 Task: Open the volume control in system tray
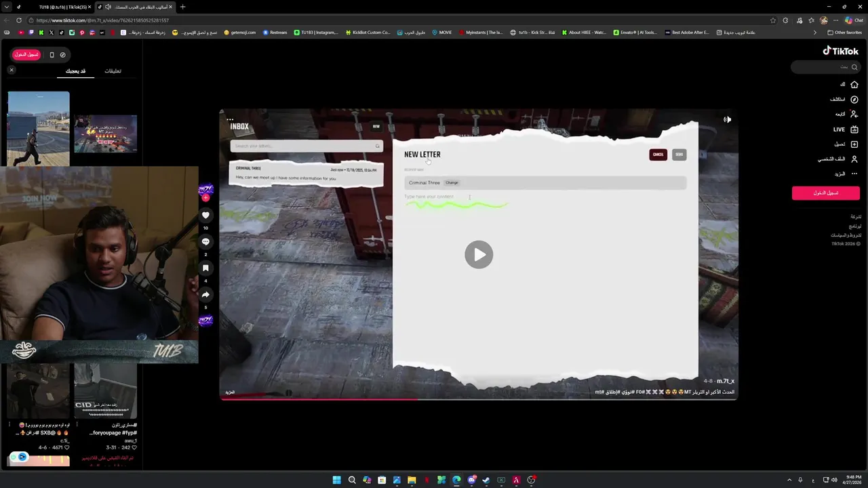coord(835,480)
